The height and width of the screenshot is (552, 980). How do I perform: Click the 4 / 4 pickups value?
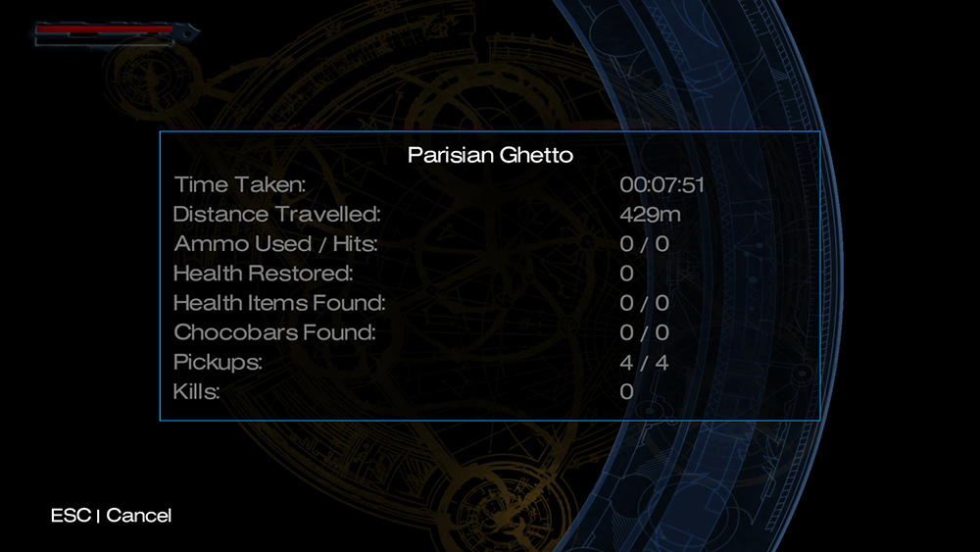click(x=644, y=362)
